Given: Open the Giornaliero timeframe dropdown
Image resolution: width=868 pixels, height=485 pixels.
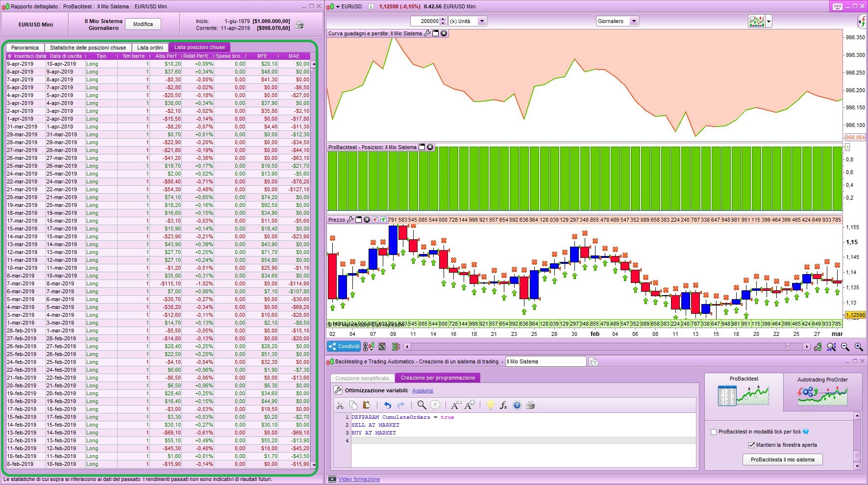Looking at the screenshot, I should tap(634, 21).
